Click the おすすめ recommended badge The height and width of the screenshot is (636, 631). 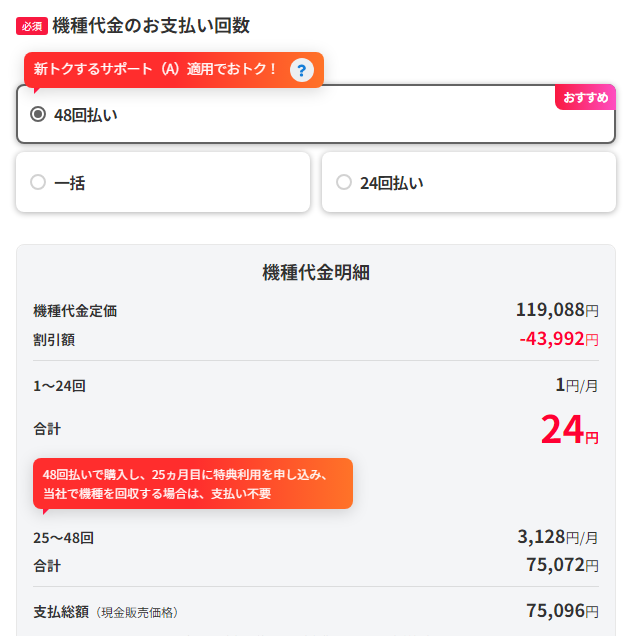point(585,97)
